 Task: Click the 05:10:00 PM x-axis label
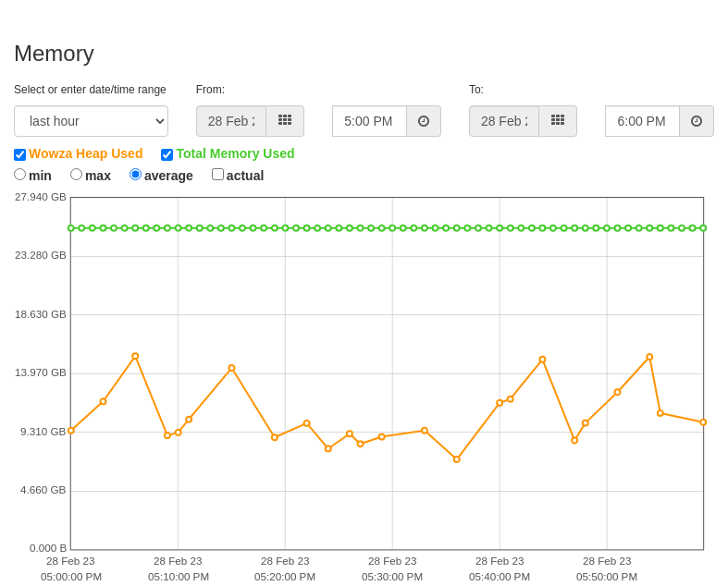coord(179,577)
